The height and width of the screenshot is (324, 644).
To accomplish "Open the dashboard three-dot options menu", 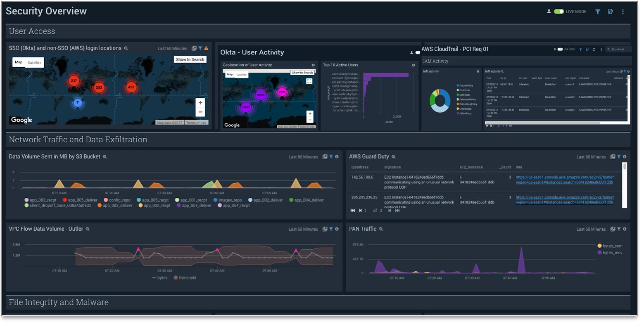I will pyautogui.click(x=623, y=12).
